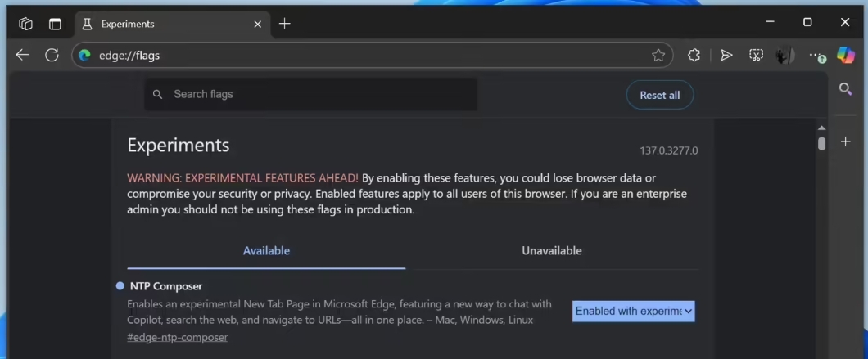Click the Experiments tab flask icon
Viewport: 868px width, 359px height.
tap(86, 24)
